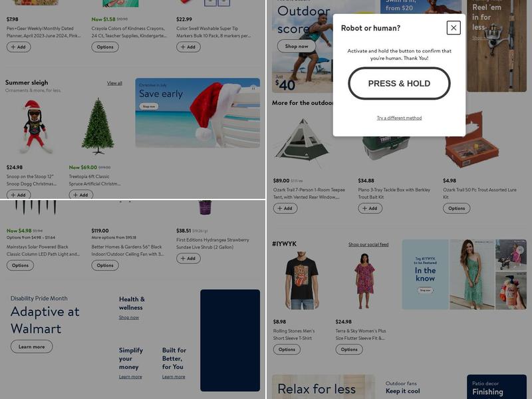
Task: Add Color Swell Washable Markers to cart
Action: (x=188, y=47)
